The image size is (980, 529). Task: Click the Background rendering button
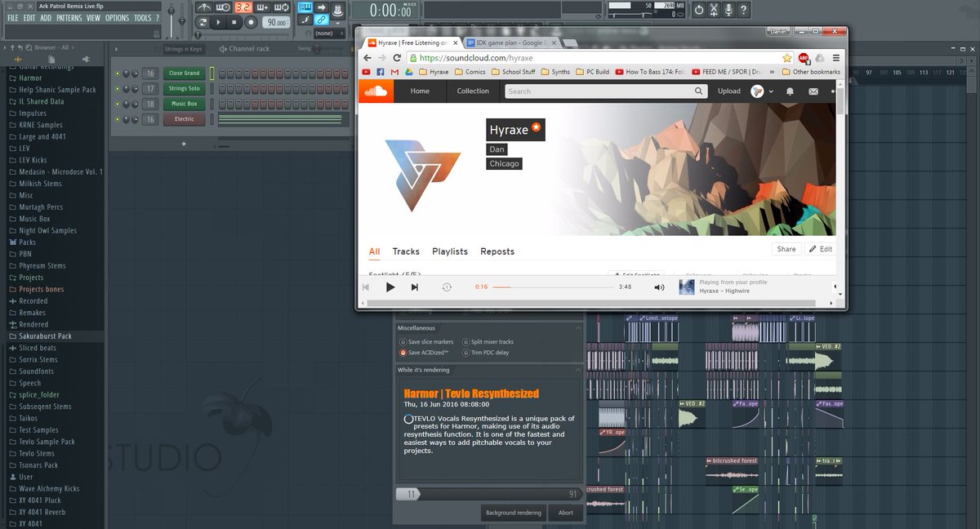click(x=513, y=513)
